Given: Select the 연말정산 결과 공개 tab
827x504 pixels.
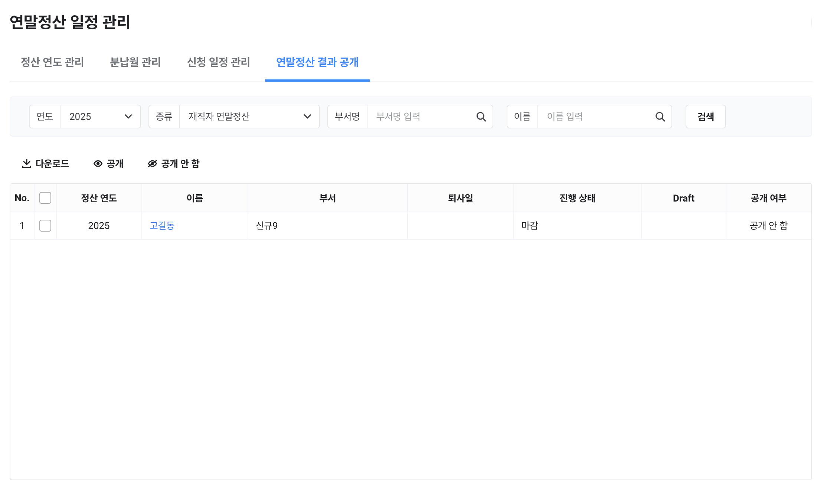Looking at the screenshot, I should click(317, 62).
